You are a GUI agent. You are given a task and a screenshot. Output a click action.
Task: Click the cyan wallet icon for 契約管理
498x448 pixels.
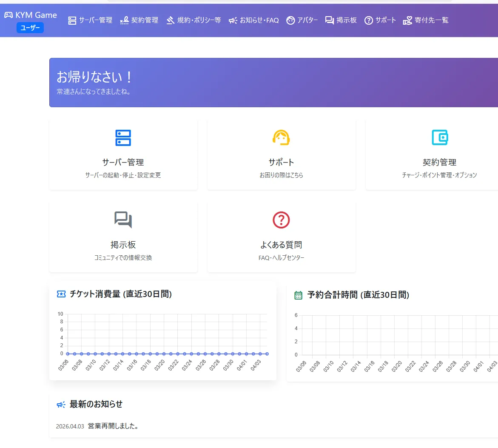[x=439, y=137]
